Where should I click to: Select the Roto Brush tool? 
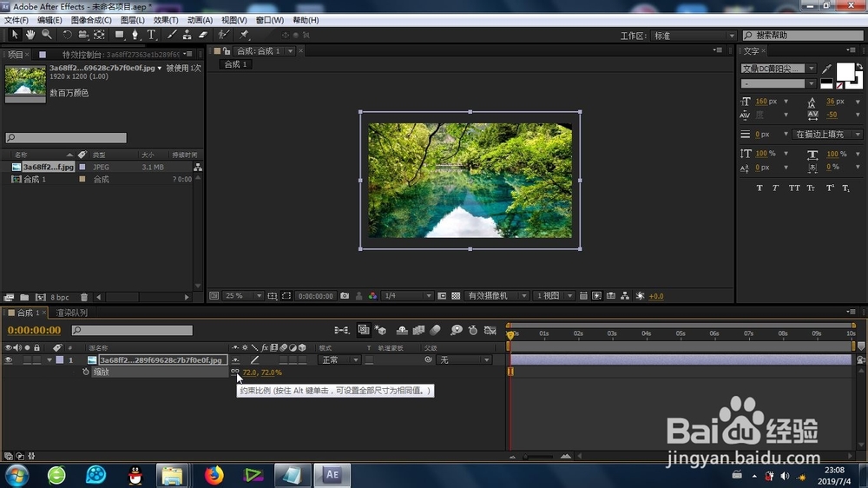223,35
